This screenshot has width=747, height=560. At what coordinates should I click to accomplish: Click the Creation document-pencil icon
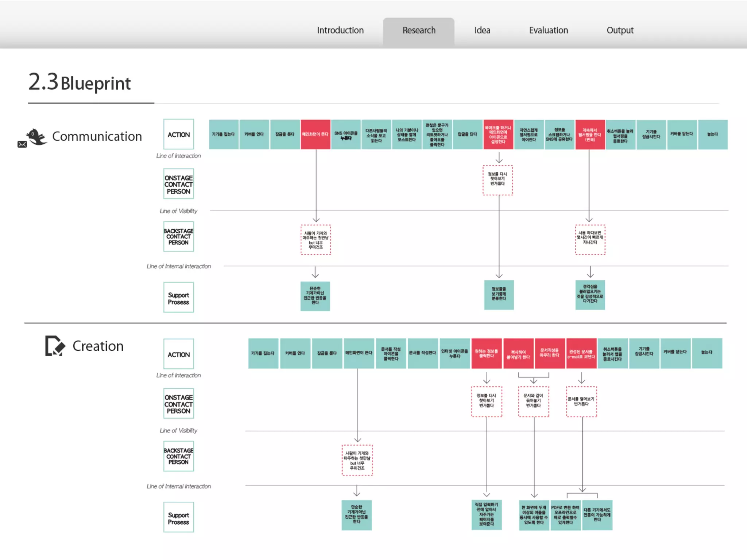(x=55, y=346)
